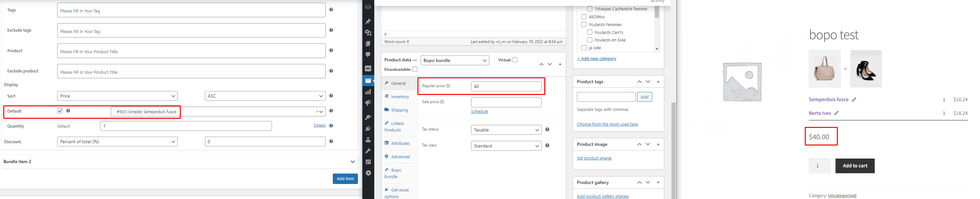Image resolution: width=980 pixels, height=199 pixels.
Task: Check the Ali2Woo category
Action: [583, 17]
